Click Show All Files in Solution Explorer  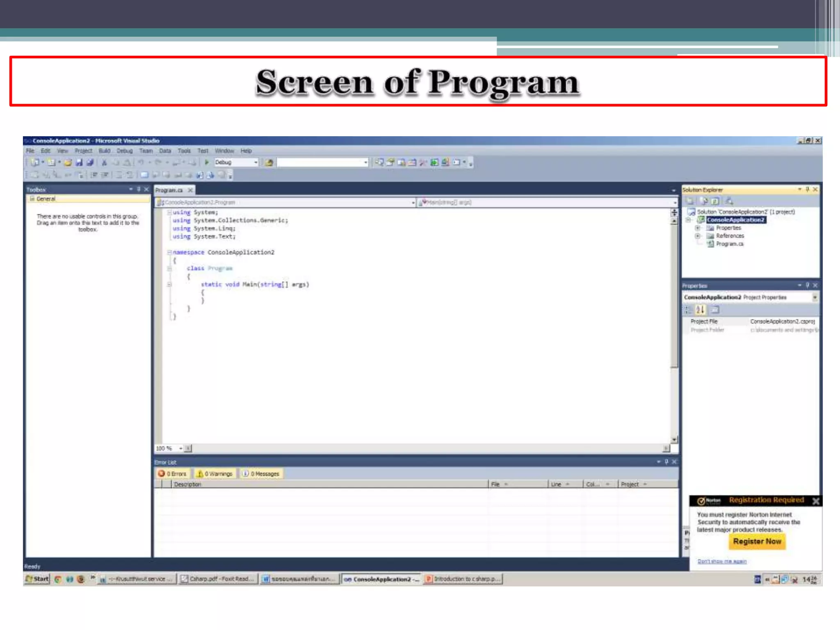tap(704, 201)
